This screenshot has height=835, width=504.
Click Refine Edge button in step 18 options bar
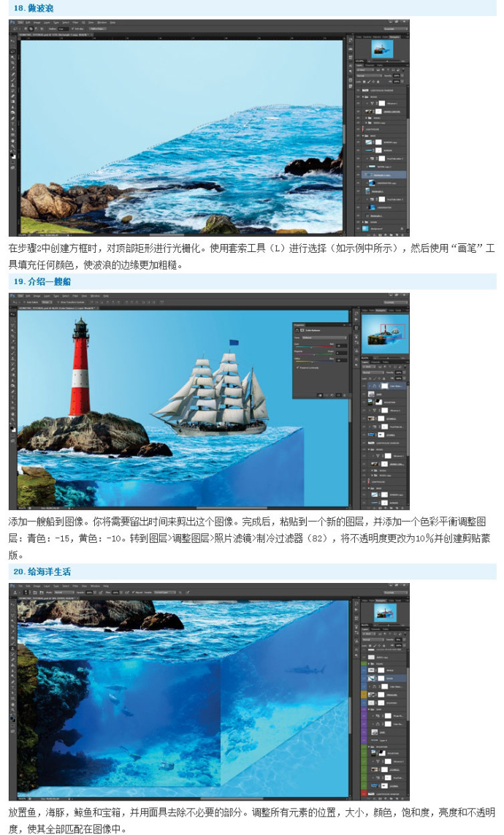pos(97,28)
